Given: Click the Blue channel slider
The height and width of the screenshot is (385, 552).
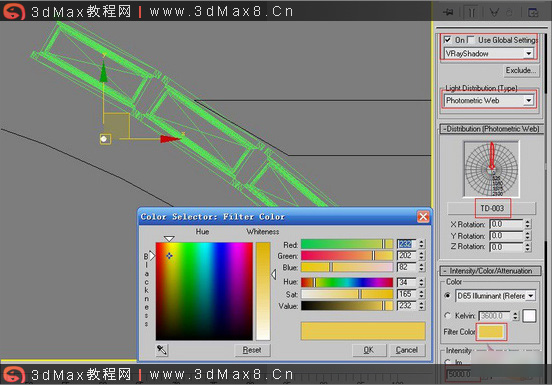Looking at the screenshot, I should 347,267.
